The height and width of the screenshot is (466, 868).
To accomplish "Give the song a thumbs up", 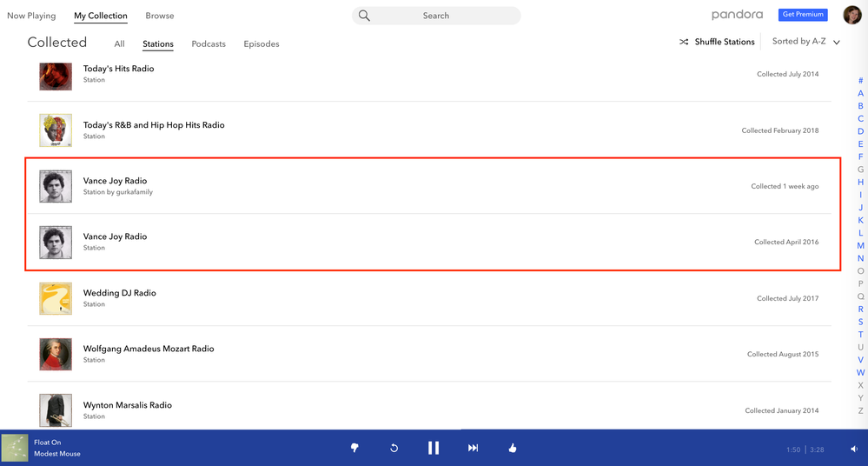I will [513, 448].
